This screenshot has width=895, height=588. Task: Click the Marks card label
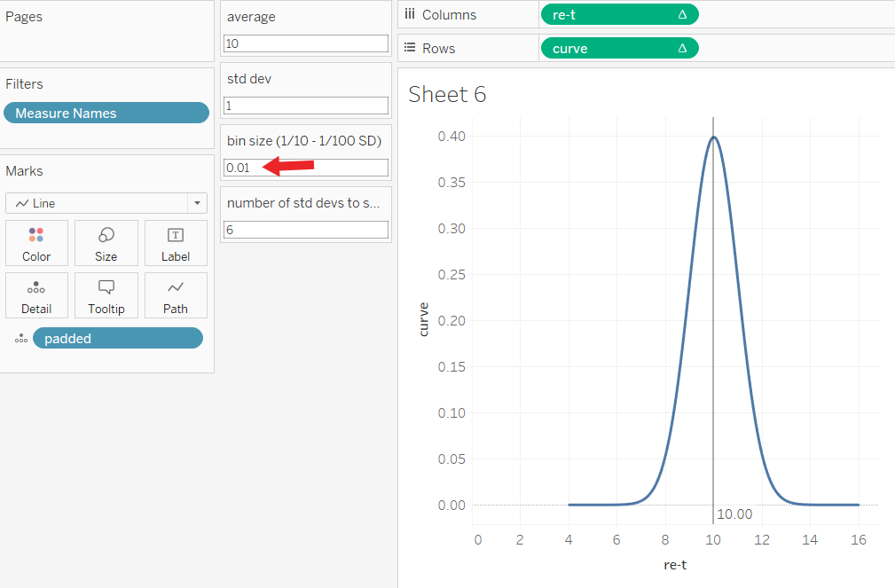click(24, 170)
